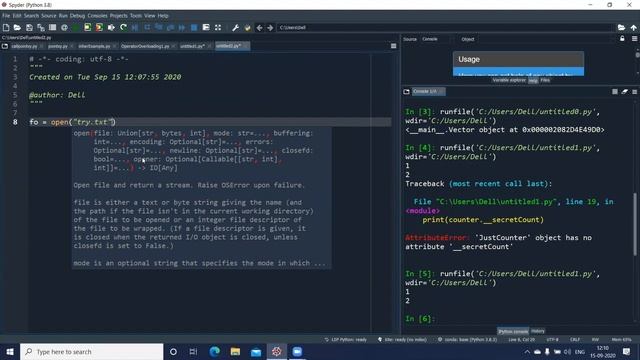Select the IPython console bottom tab
The image size is (640, 360).
click(513, 331)
